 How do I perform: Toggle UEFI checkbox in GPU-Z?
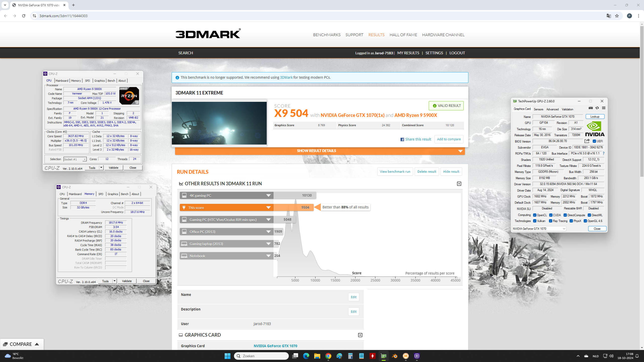coord(594,141)
